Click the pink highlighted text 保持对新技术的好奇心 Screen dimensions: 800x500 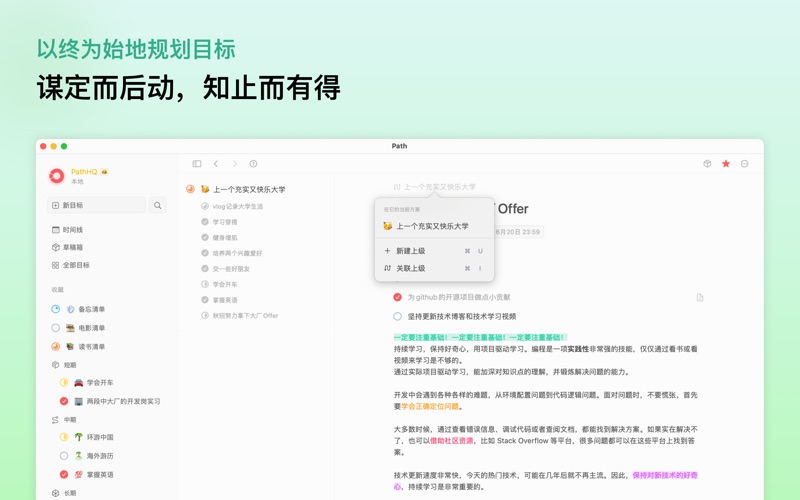tap(664, 476)
